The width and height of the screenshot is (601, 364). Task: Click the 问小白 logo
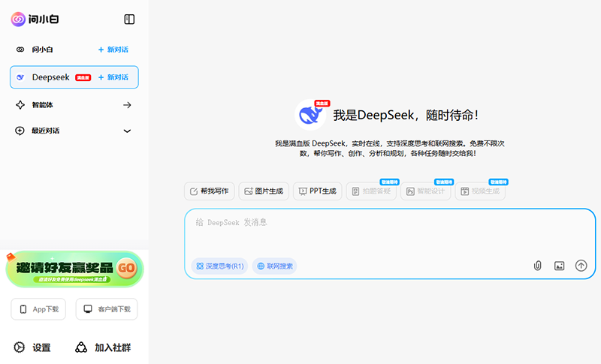point(35,19)
